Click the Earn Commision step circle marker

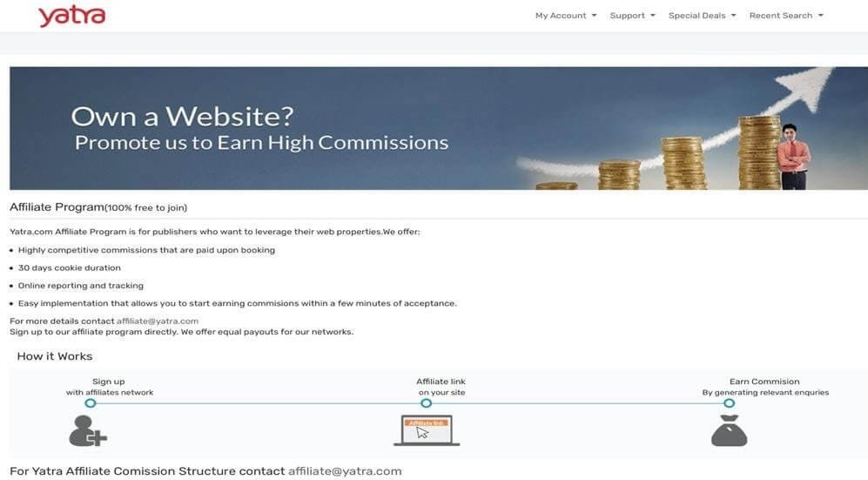coord(729,403)
